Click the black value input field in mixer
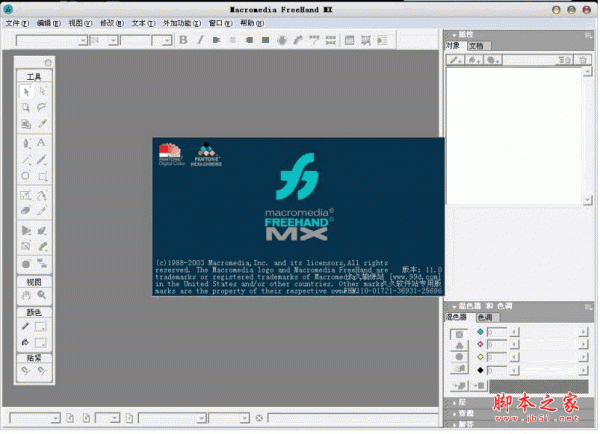Viewport: 600px width, 434px height. point(497,370)
